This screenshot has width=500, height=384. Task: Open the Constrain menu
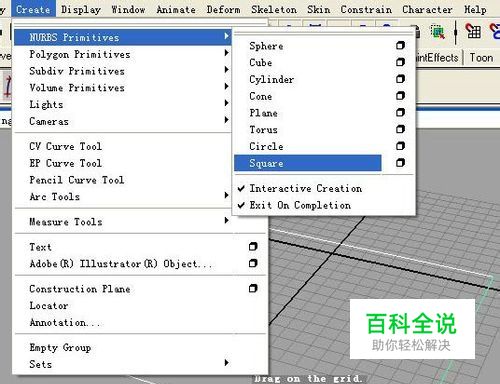tap(366, 9)
